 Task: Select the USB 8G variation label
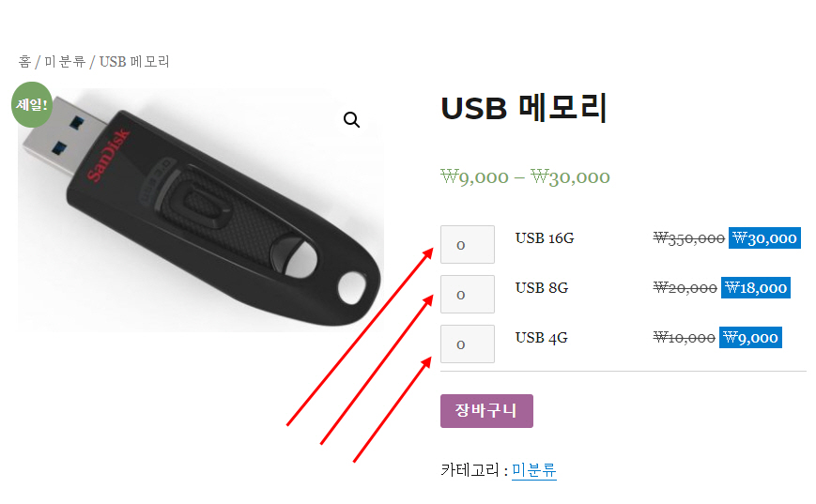coord(541,287)
